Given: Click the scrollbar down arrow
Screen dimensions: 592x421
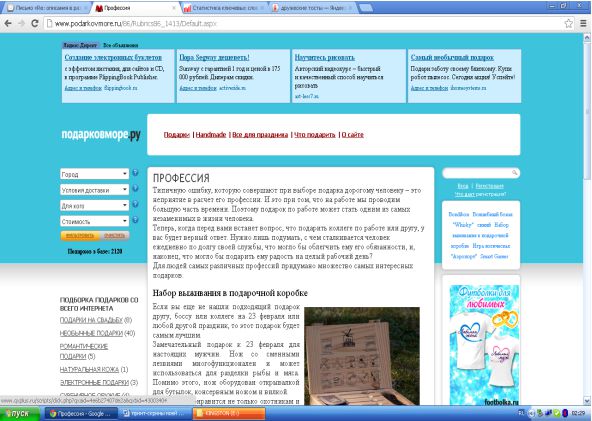Looking at the screenshot, I should point(587,401).
